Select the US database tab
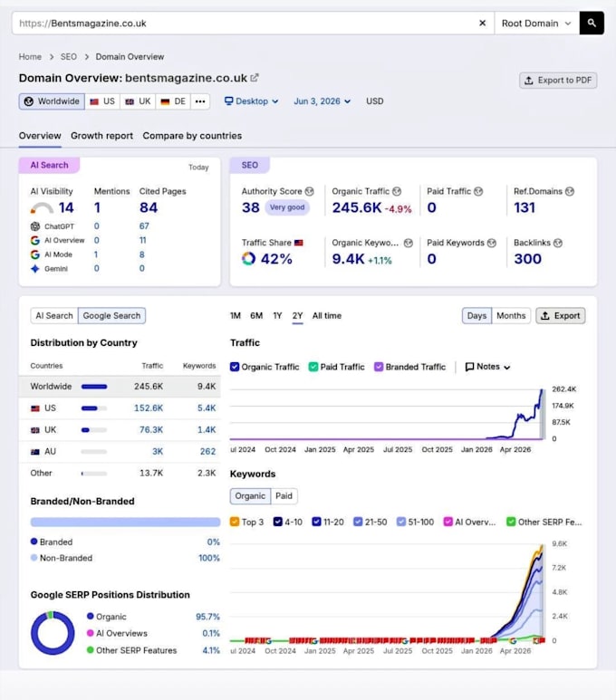Image resolution: width=616 pixels, height=700 pixels. tap(102, 101)
